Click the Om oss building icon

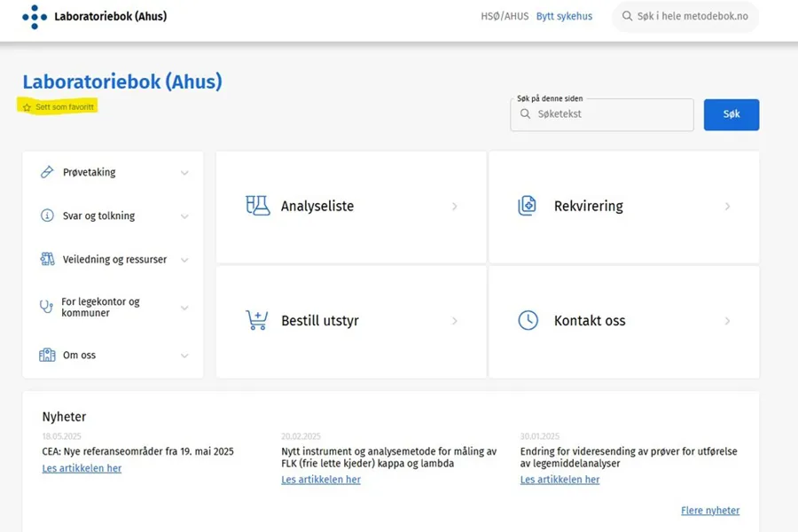click(x=47, y=355)
